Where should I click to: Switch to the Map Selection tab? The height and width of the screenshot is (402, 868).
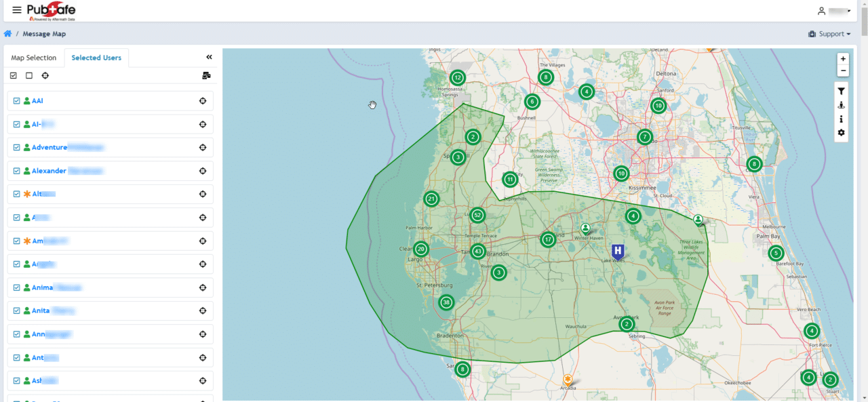click(34, 58)
